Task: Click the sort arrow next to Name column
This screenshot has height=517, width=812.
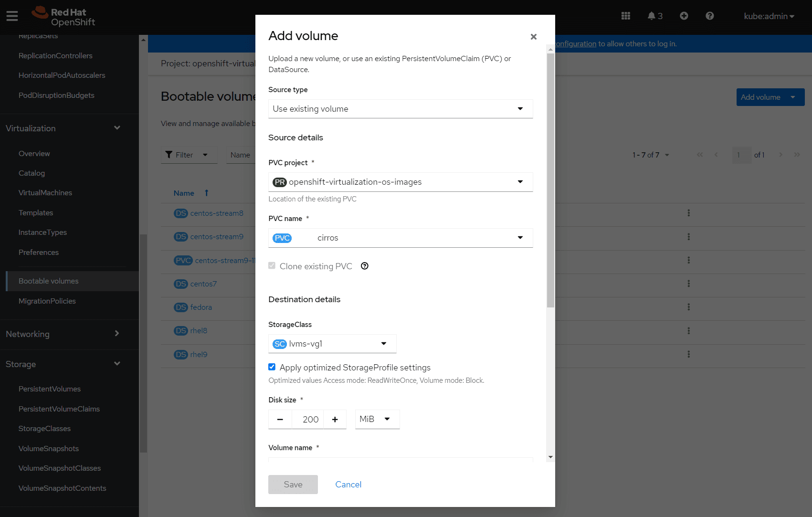Action: 206,193
